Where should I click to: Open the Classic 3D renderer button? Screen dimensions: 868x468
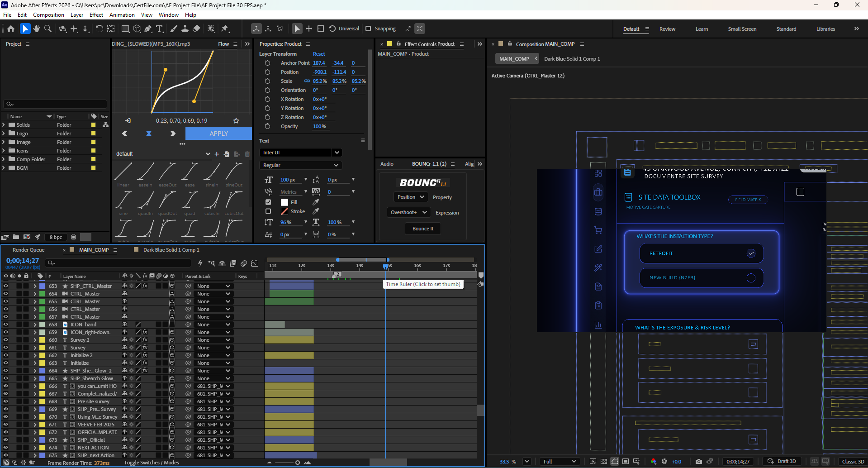(x=852, y=461)
